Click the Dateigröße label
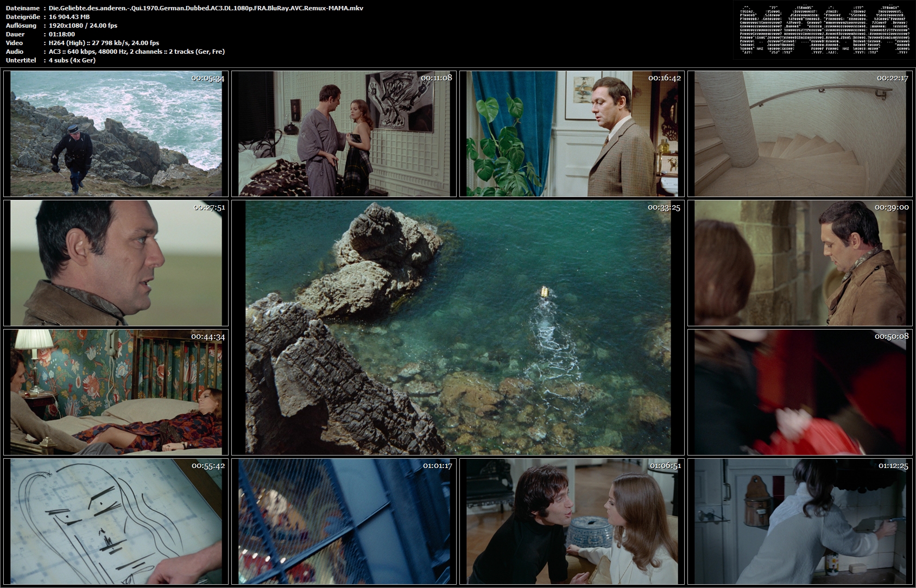The image size is (916, 588). pos(22,17)
